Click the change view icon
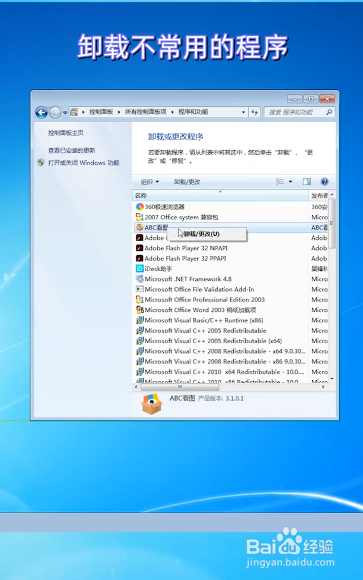Image resolution: width=363 pixels, height=580 pixels. (280, 182)
